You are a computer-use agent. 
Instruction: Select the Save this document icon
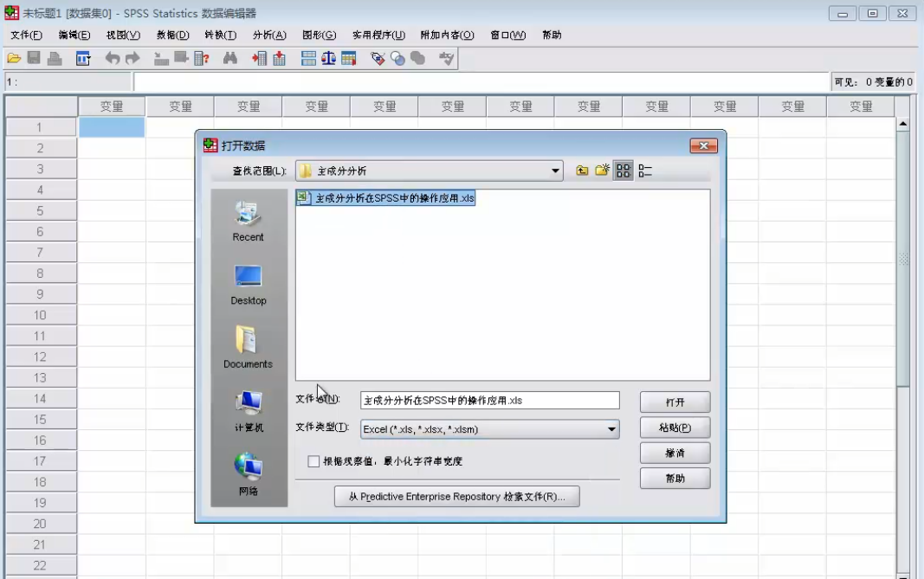coord(32,60)
